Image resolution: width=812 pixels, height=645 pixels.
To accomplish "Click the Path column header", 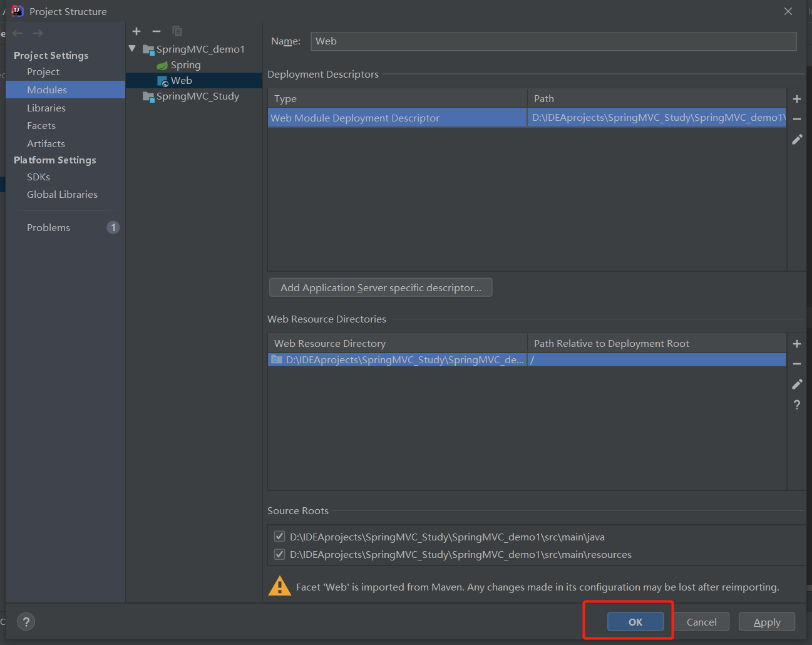I will [657, 98].
